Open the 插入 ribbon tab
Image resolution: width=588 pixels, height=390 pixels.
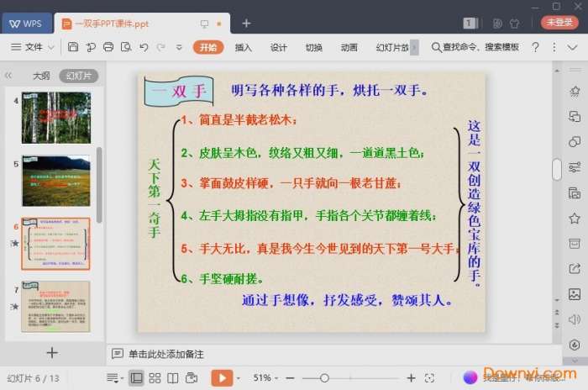coord(244,47)
